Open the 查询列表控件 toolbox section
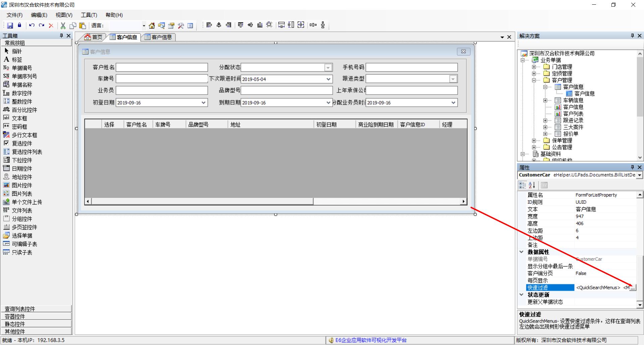 pos(36,309)
